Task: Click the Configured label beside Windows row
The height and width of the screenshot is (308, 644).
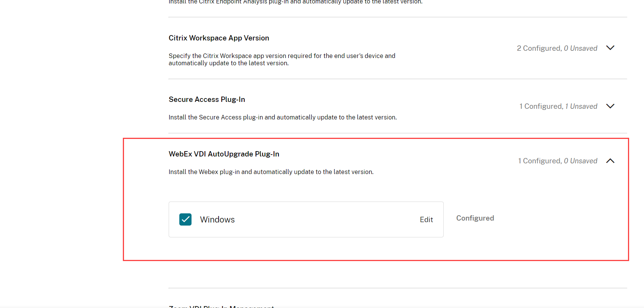Action: coord(475,218)
